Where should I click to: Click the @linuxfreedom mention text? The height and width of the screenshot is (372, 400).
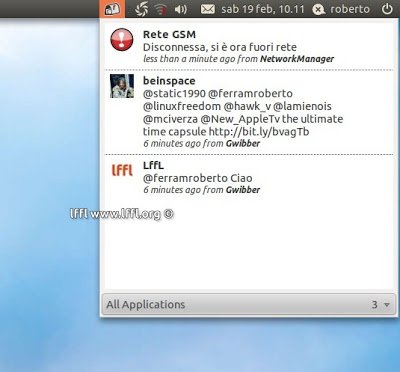182,106
